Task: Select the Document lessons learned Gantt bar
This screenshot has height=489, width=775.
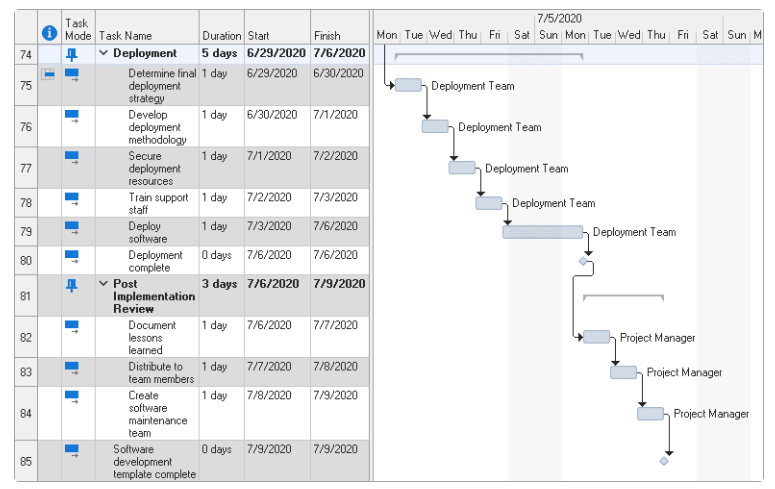Action: click(x=597, y=337)
